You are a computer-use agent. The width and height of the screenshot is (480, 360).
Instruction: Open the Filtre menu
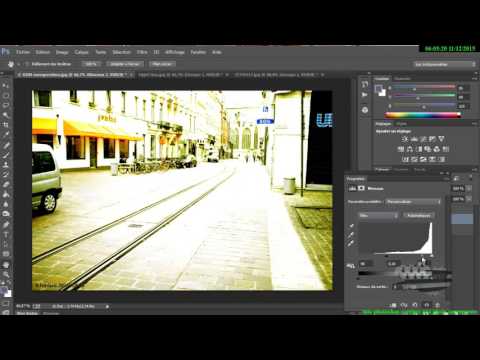coord(142,52)
